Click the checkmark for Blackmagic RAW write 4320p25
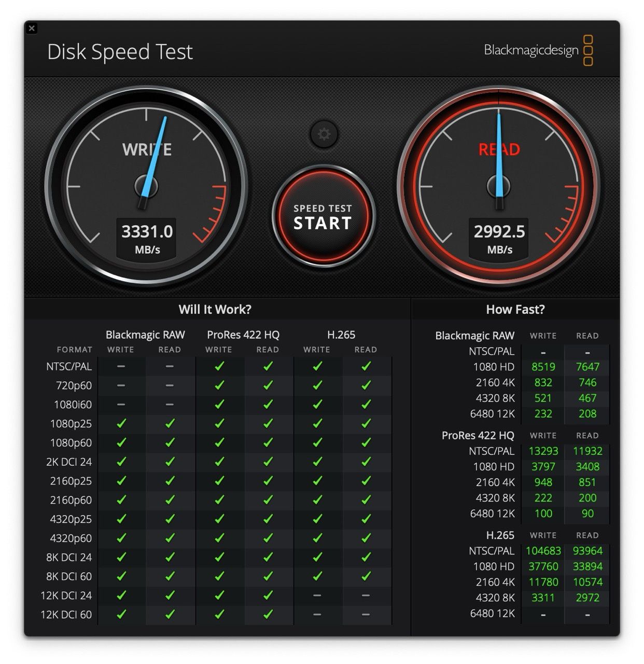644x664 pixels. 121,519
